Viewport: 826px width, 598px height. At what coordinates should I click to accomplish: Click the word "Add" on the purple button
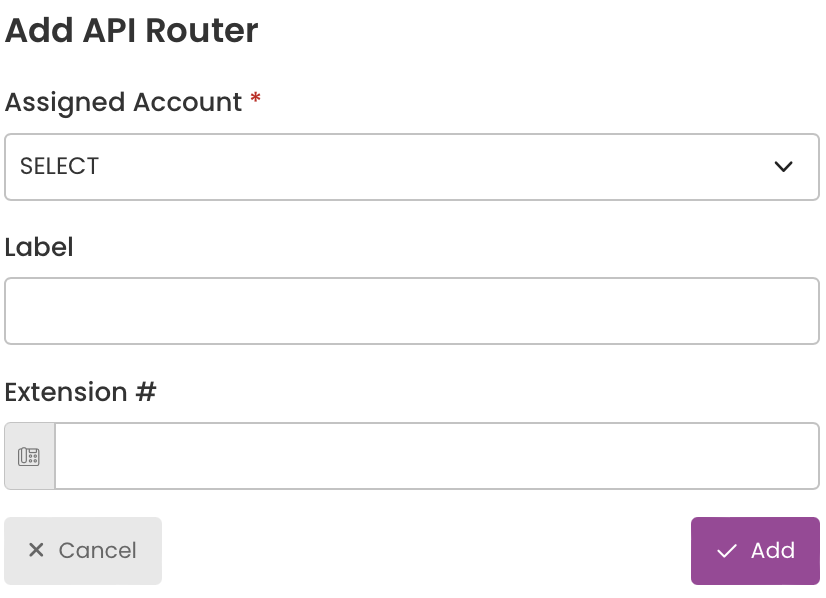point(773,551)
